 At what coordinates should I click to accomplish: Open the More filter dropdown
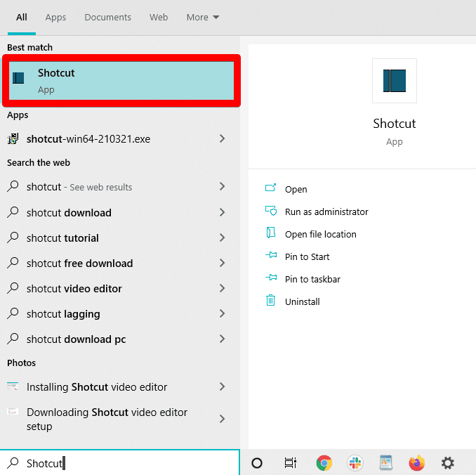tap(203, 18)
